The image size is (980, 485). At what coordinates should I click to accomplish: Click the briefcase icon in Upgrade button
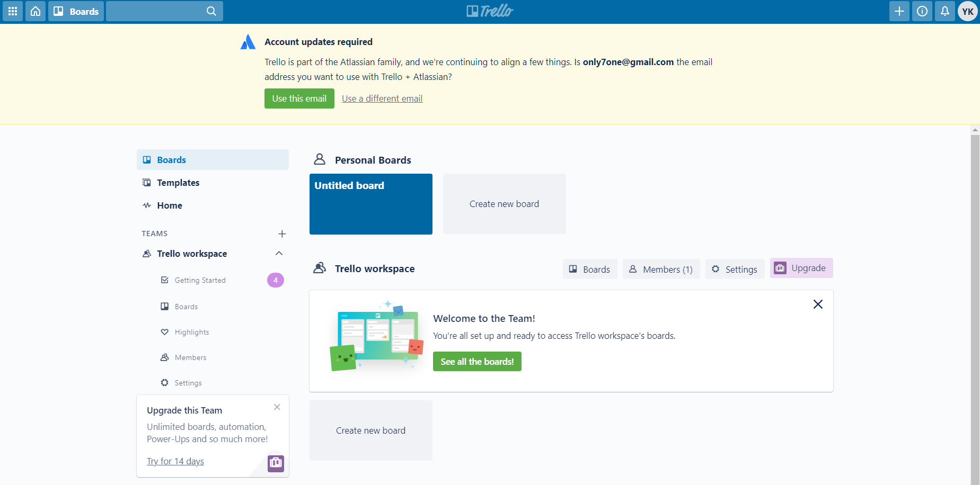[780, 268]
